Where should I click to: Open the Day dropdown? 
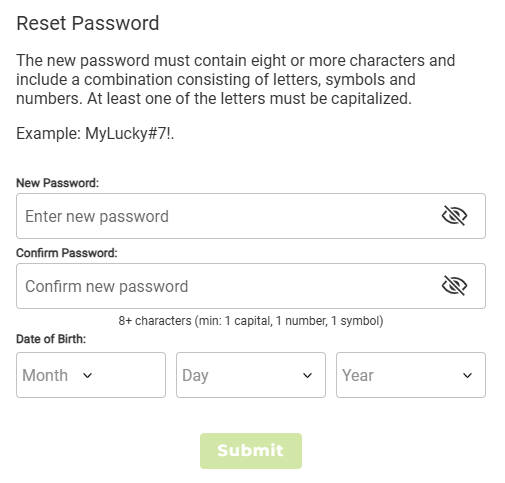[x=251, y=375]
